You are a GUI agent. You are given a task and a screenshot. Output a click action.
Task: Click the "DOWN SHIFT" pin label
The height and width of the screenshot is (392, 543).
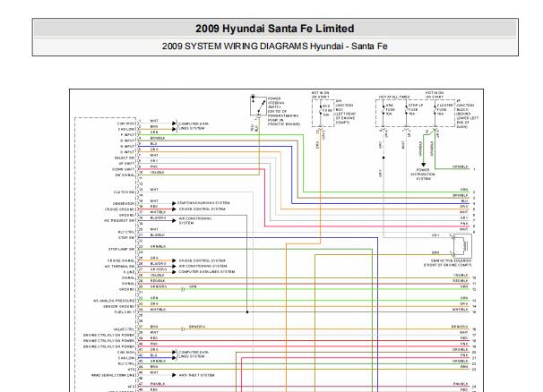pos(124,169)
